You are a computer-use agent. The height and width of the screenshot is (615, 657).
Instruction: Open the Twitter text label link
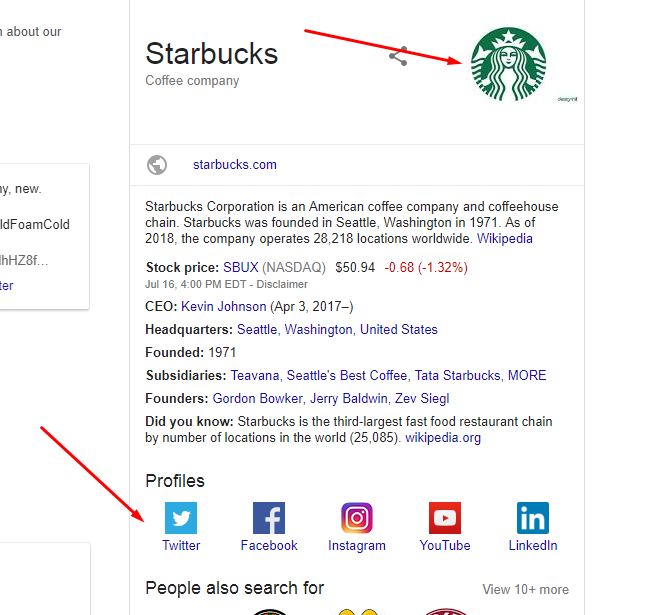click(x=181, y=545)
